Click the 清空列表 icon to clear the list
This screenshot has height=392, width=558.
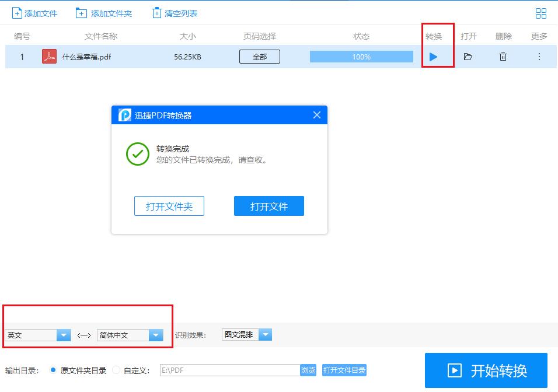click(x=156, y=12)
